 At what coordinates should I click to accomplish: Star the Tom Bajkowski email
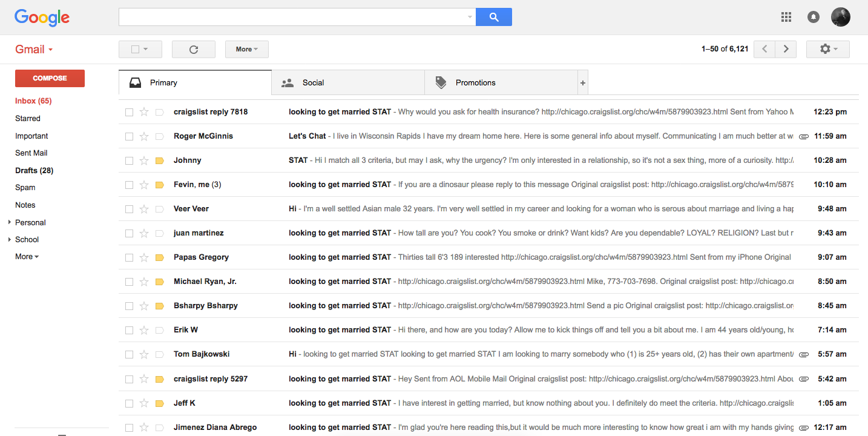pyautogui.click(x=144, y=354)
